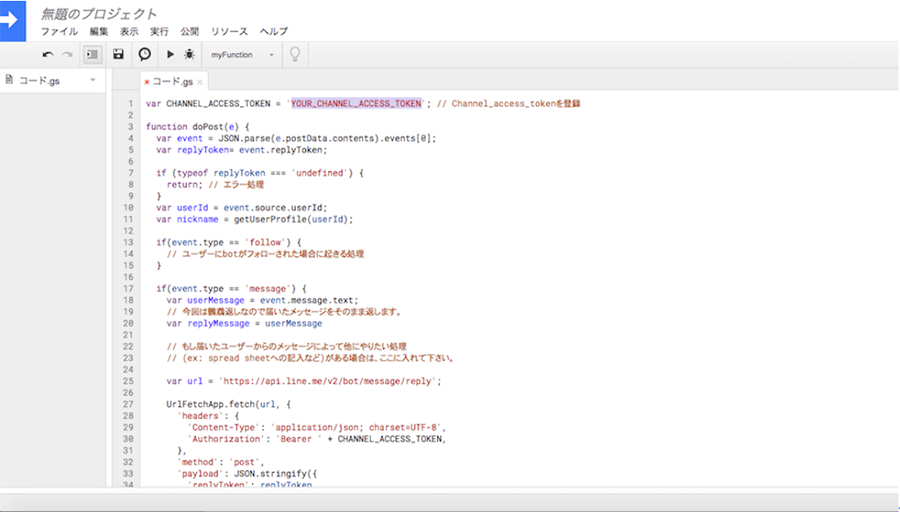Switch to the コード.gs editor tab

coord(172,82)
